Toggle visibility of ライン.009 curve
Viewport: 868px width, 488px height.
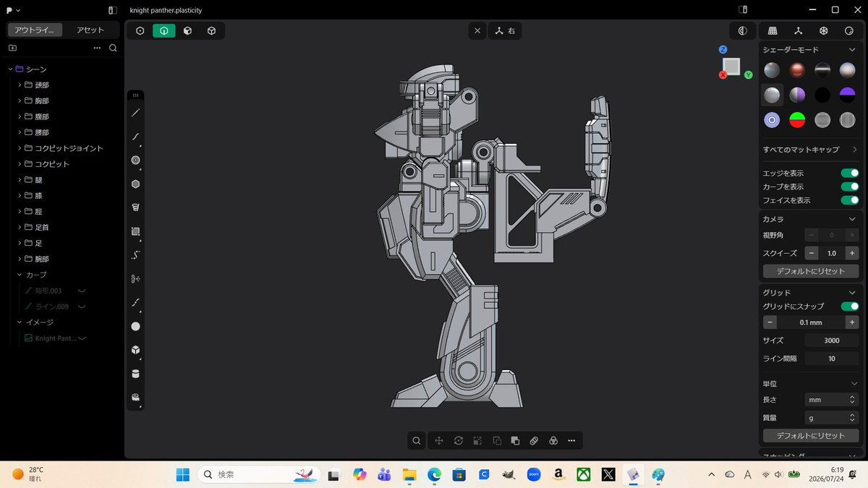coord(82,307)
